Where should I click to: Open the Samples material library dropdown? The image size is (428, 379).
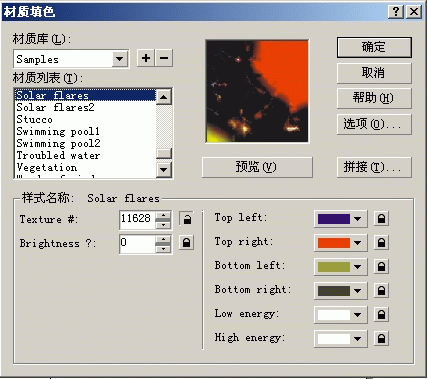120,59
